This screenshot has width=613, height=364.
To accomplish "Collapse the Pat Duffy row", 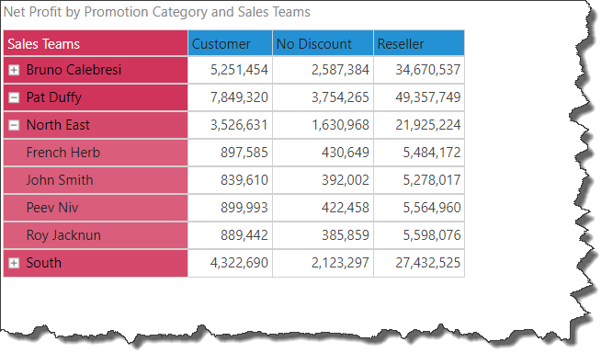I will pyautogui.click(x=14, y=97).
